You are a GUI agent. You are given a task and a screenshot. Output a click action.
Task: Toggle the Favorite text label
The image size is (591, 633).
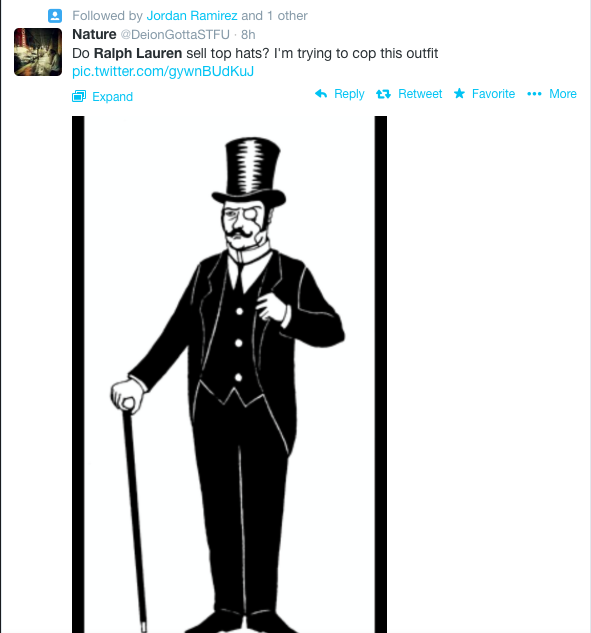493,94
